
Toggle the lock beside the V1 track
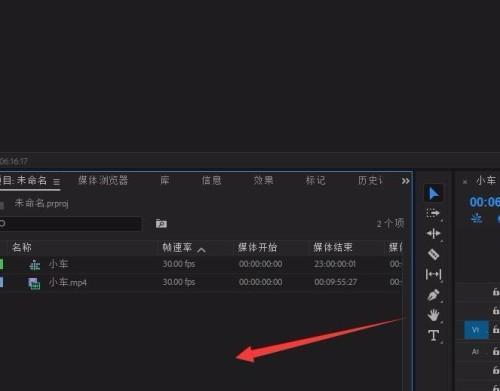pos(496,330)
